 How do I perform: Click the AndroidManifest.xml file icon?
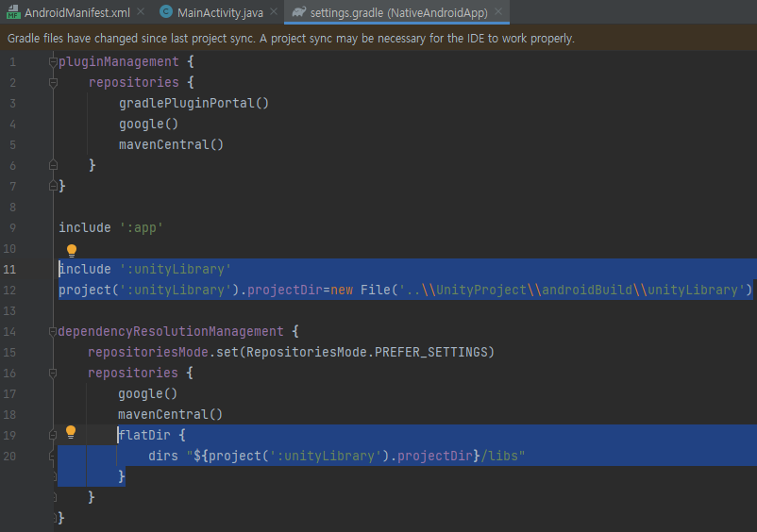click(x=13, y=12)
